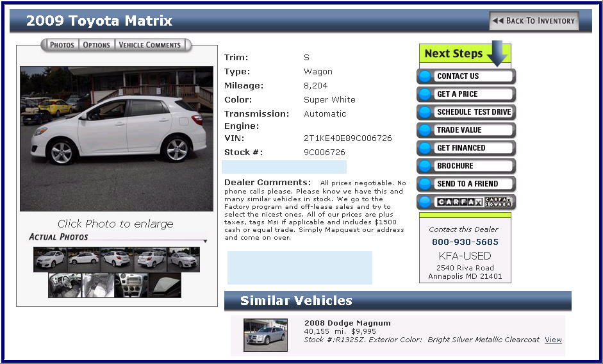
Task: Click blue circle icon beside Contact Us
Action: [x=425, y=76]
